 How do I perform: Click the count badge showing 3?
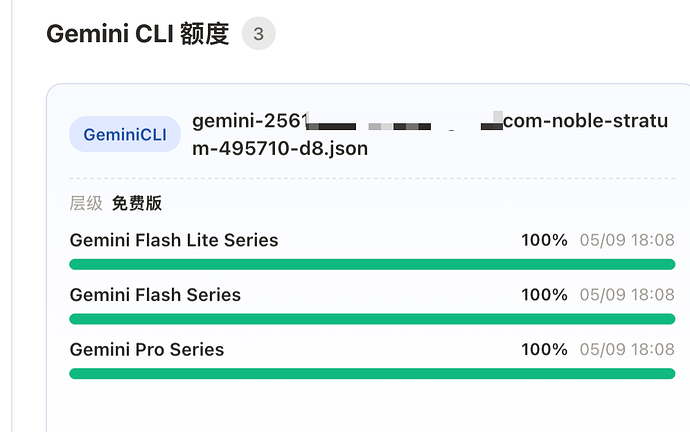point(259,33)
